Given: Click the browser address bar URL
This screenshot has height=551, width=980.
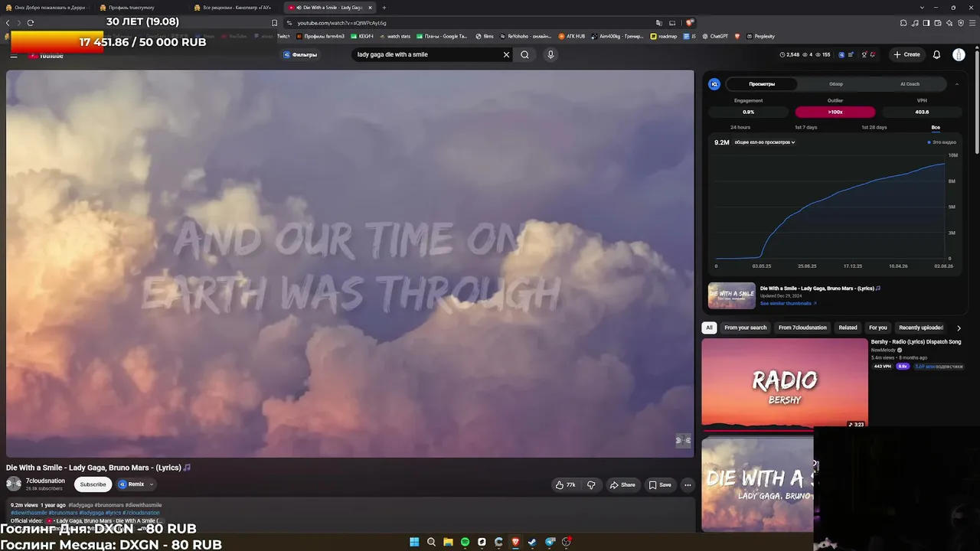Looking at the screenshot, I should pyautogui.click(x=341, y=23).
